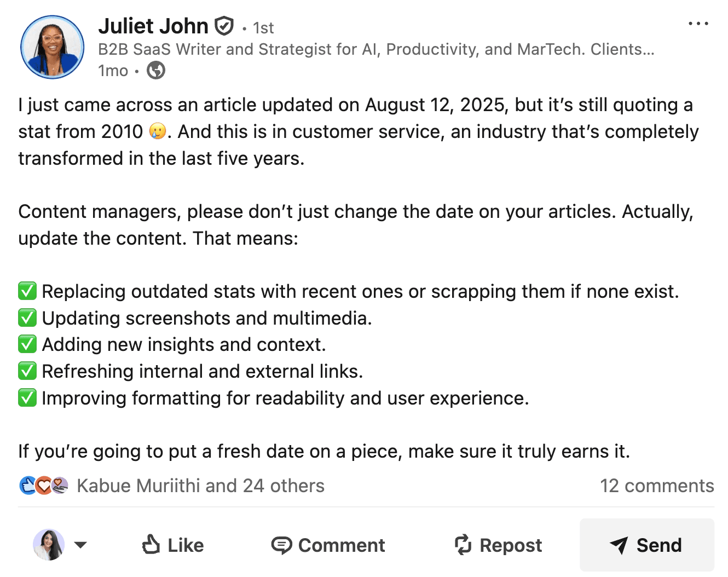The image size is (728, 577).
Task: Click the verified shield badge
Action: click(x=224, y=26)
